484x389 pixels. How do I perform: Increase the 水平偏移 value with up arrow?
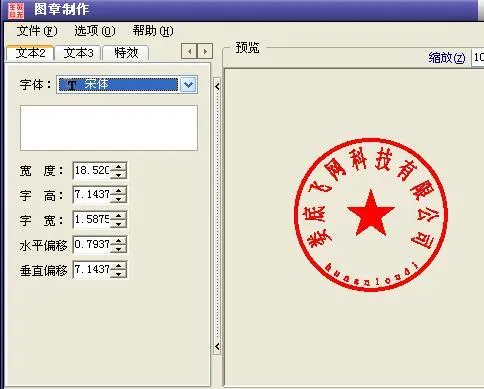pos(118,241)
